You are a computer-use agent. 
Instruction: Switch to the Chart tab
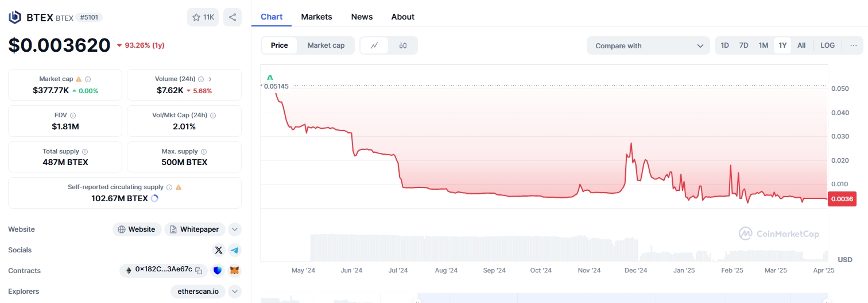272,17
